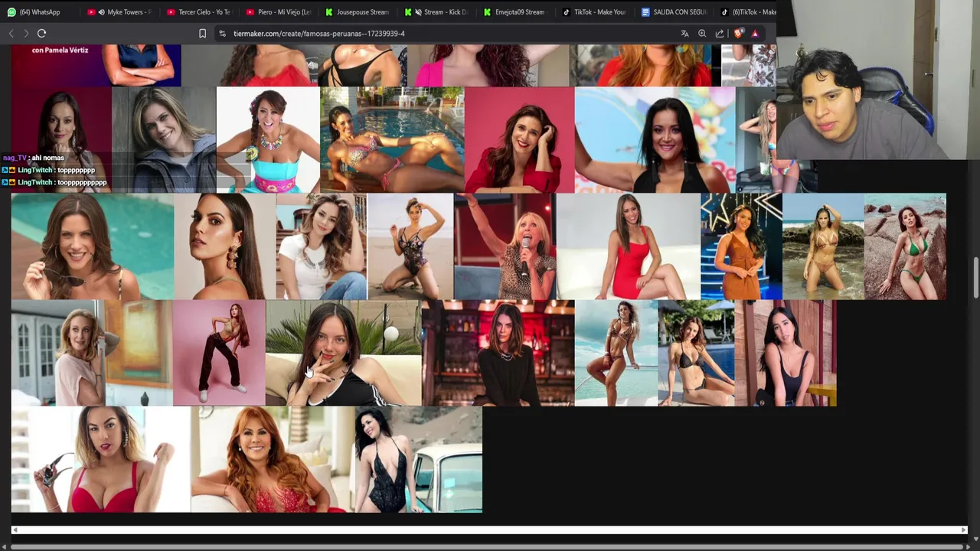The width and height of the screenshot is (980, 551).
Task: Open the TikTok - Make Your tab
Action: tap(596, 12)
